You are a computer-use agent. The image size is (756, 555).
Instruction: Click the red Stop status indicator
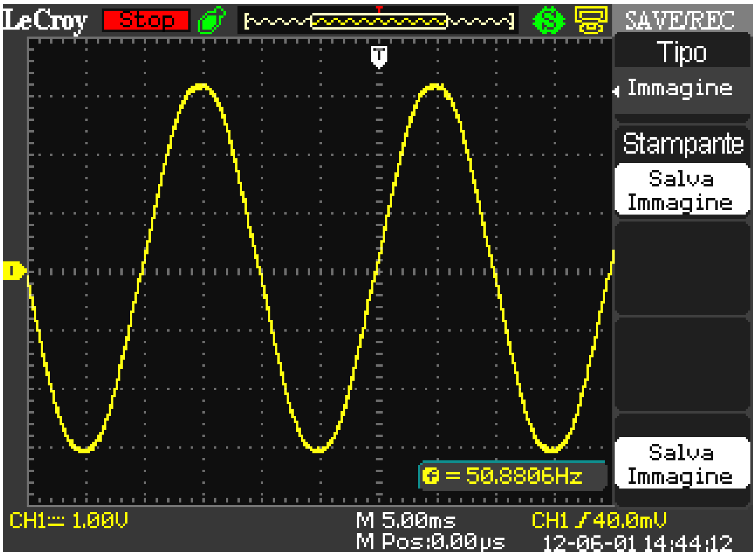pyautogui.click(x=146, y=20)
